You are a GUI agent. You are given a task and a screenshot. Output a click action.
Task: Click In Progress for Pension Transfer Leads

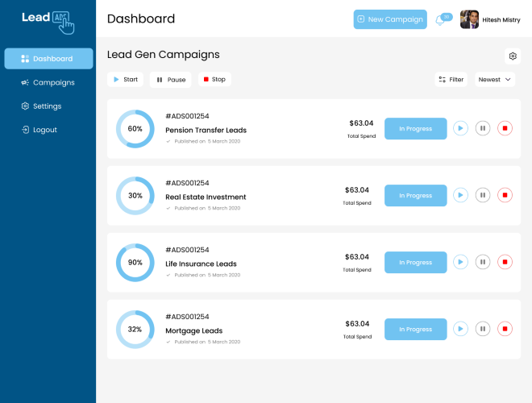(x=416, y=129)
